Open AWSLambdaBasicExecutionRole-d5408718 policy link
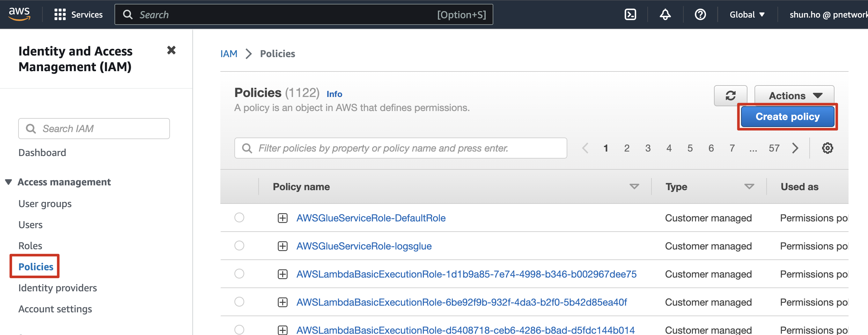This screenshot has height=335, width=868. pyautogui.click(x=465, y=330)
